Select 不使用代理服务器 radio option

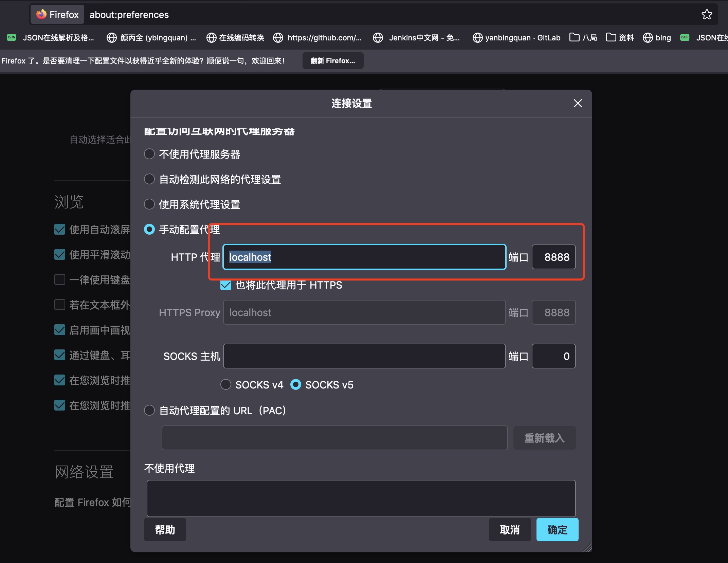click(x=149, y=154)
